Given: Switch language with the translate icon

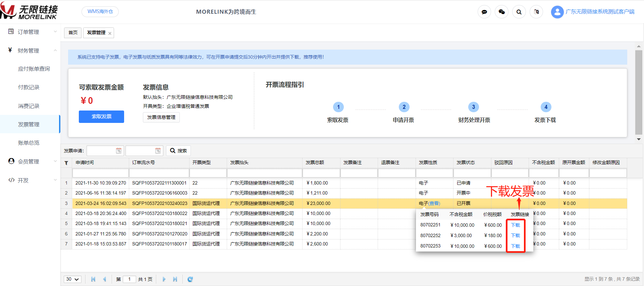Looking at the screenshot, I should pyautogui.click(x=536, y=12).
